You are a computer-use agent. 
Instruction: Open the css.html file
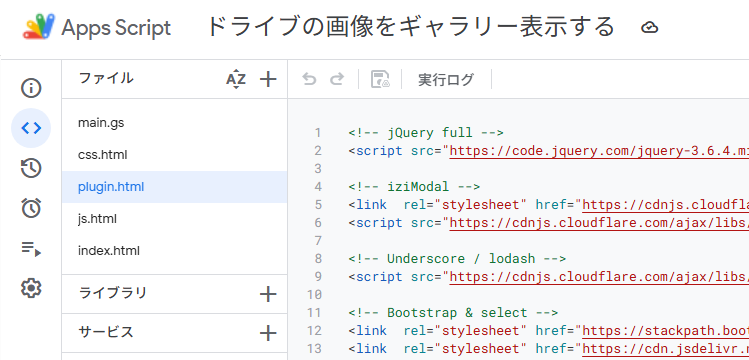point(174,155)
